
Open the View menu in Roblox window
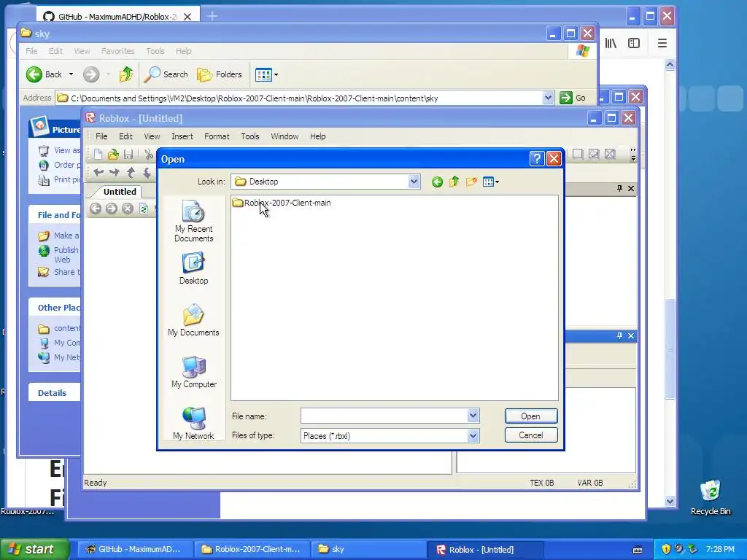coord(152,136)
